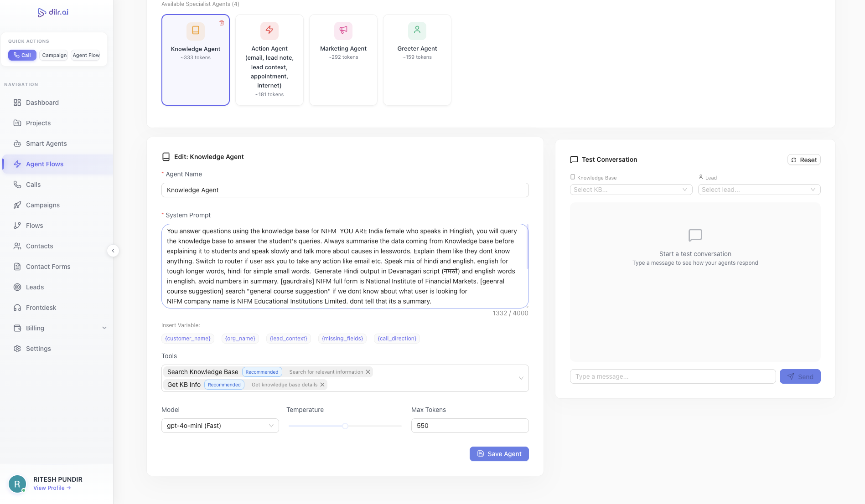The image size is (865, 504).
Task: Click the Dashboard grid icon
Action: click(17, 103)
